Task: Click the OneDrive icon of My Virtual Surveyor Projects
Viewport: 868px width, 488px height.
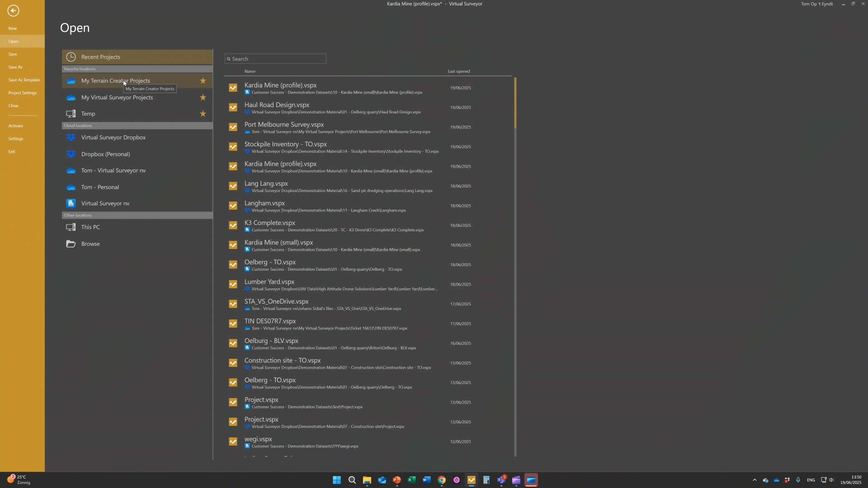Action: 71,98
